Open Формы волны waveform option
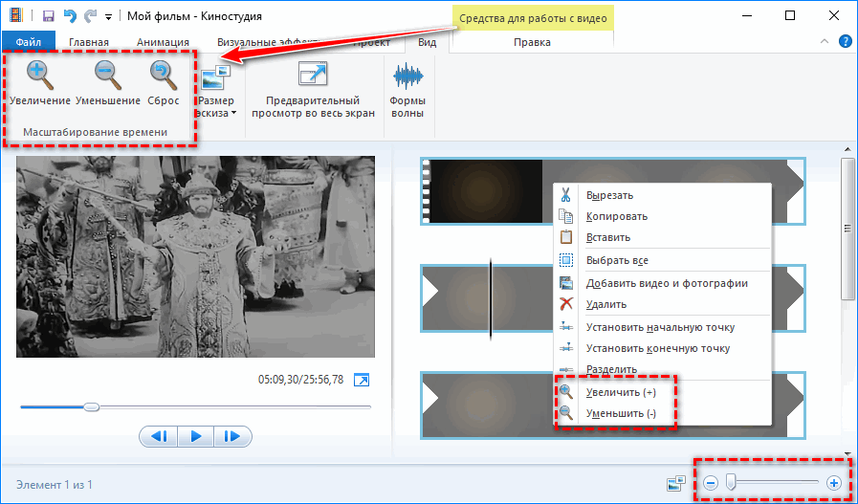The width and height of the screenshot is (858, 504). pyautogui.click(x=407, y=91)
